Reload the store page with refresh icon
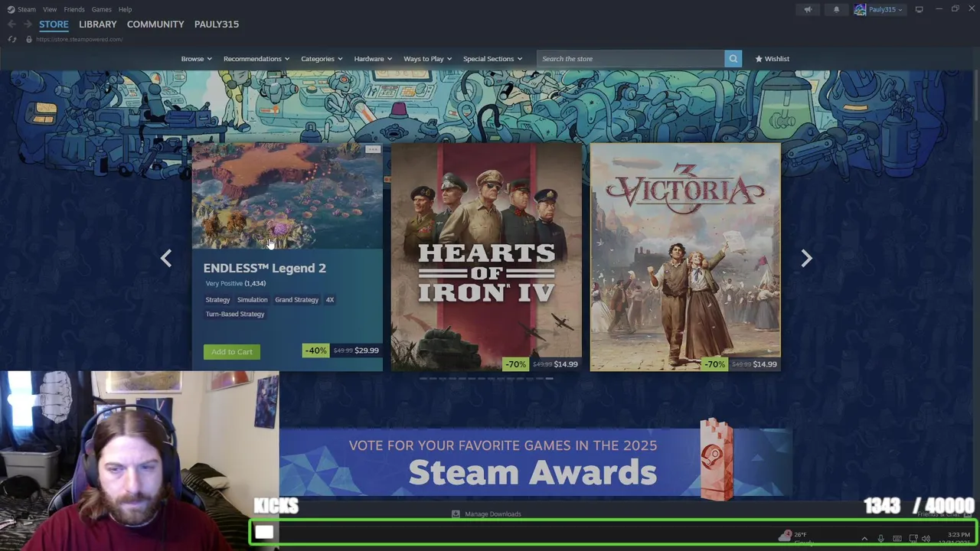This screenshot has width=980, height=551. click(x=12, y=39)
